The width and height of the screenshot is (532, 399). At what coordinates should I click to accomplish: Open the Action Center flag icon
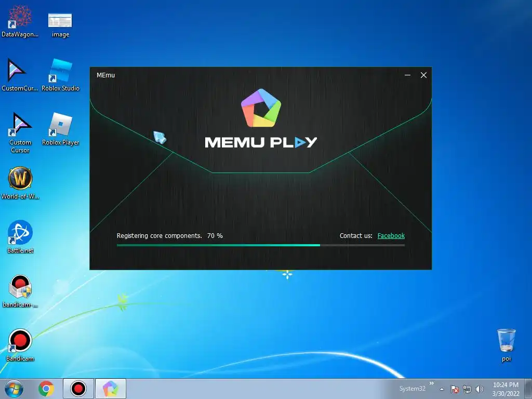pyautogui.click(x=455, y=389)
